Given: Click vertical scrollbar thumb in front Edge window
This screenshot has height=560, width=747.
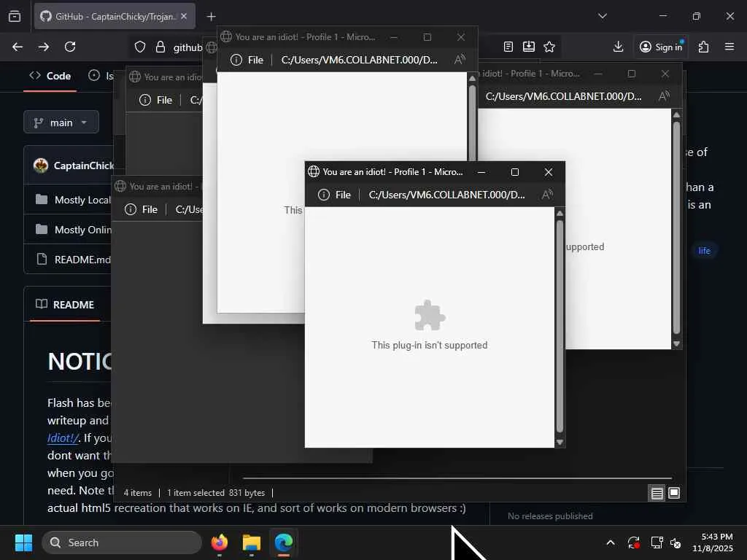Looking at the screenshot, I should (x=560, y=326).
